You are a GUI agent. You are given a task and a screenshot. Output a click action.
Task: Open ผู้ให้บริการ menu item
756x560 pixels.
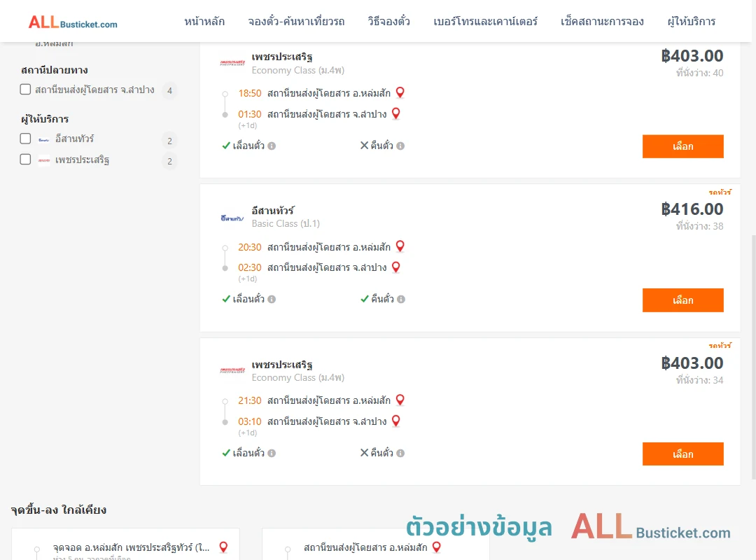point(691,22)
